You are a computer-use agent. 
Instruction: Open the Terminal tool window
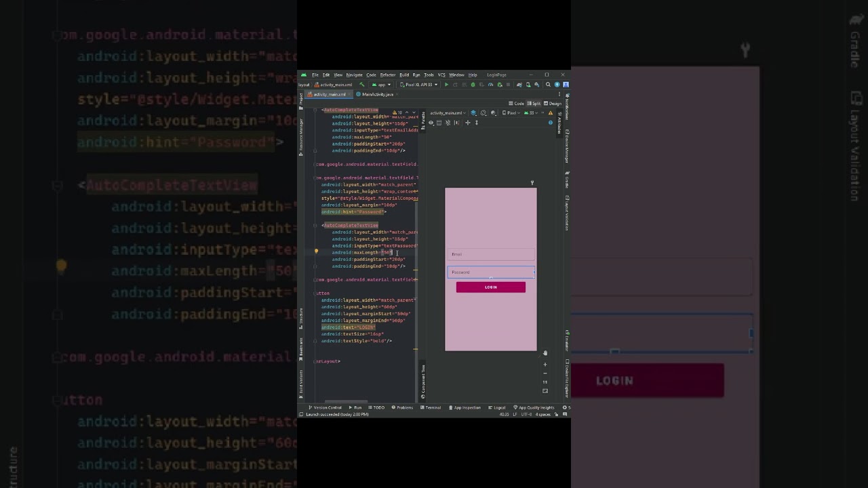431,407
